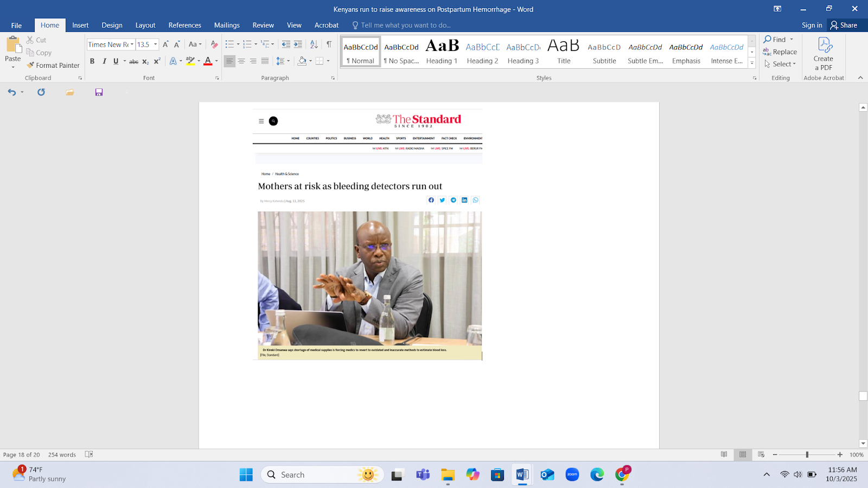The width and height of the screenshot is (868, 488).
Task: Expand the Styles gallery more arrow
Action: pos(752,63)
